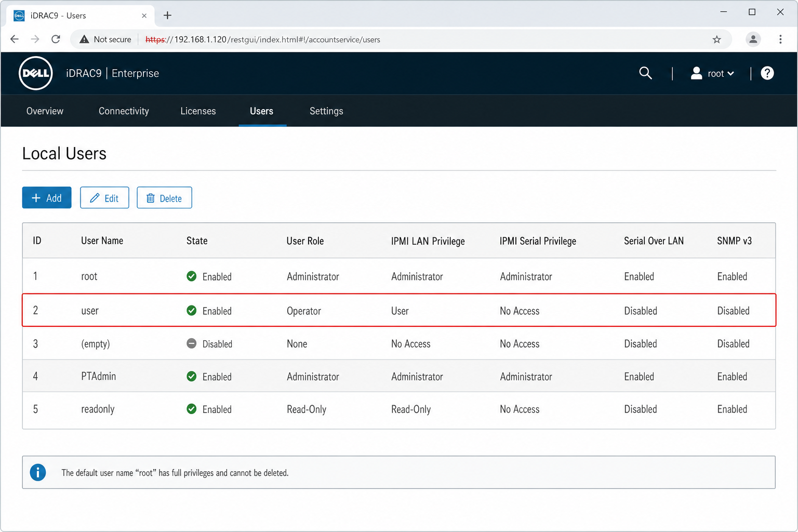The height and width of the screenshot is (532, 798).
Task: Click the Local Users heading
Action: (64, 154)
